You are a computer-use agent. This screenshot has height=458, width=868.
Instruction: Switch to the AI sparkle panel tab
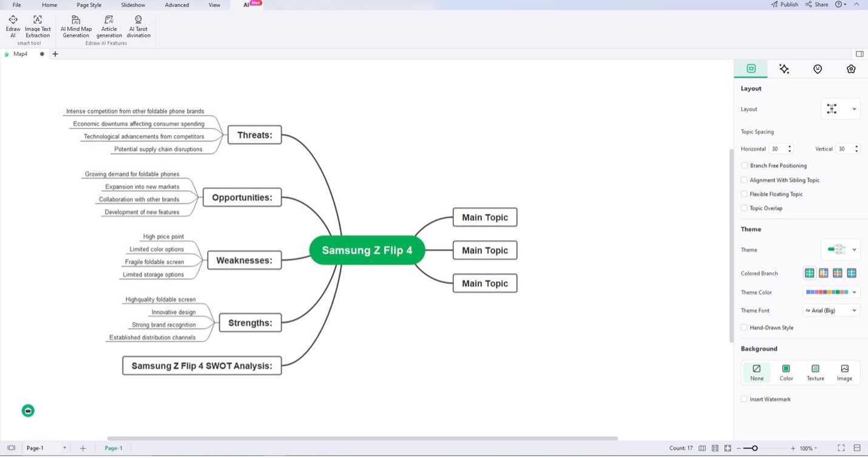784,69
